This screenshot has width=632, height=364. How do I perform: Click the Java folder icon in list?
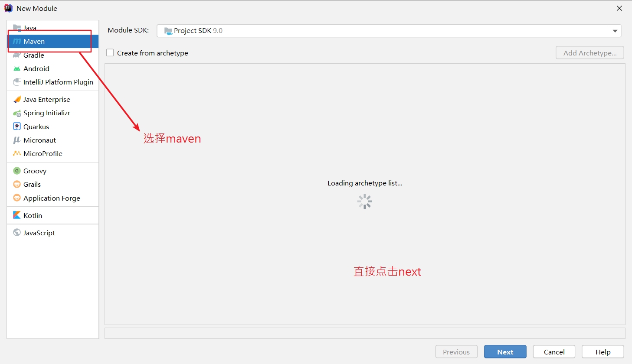[x=17, y=28]
